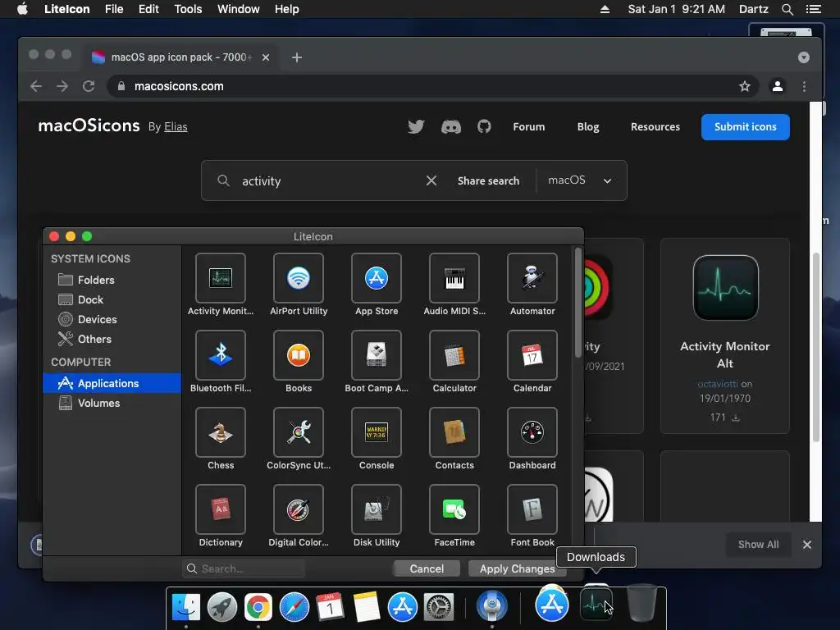
Task: Open a new Chrome tab with plus
Action: [x=297, y=57]
